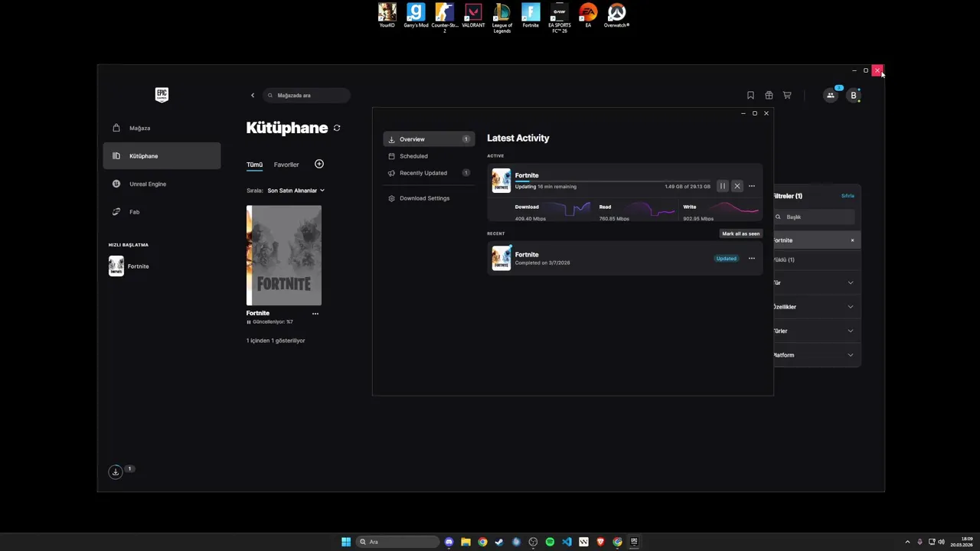The image size is (980, 551).
Task: Show hidden system tray icons
Action: [x=907, y=542]
